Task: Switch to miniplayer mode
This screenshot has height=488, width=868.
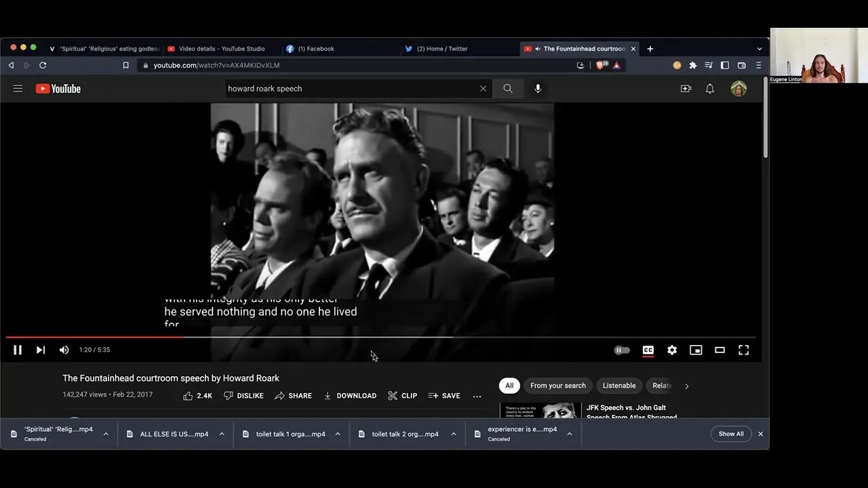Action: pos(696,350)
